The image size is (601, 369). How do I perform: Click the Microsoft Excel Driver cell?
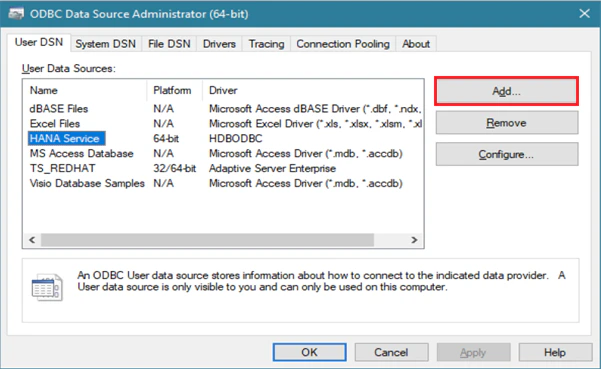tap(315, 123)
